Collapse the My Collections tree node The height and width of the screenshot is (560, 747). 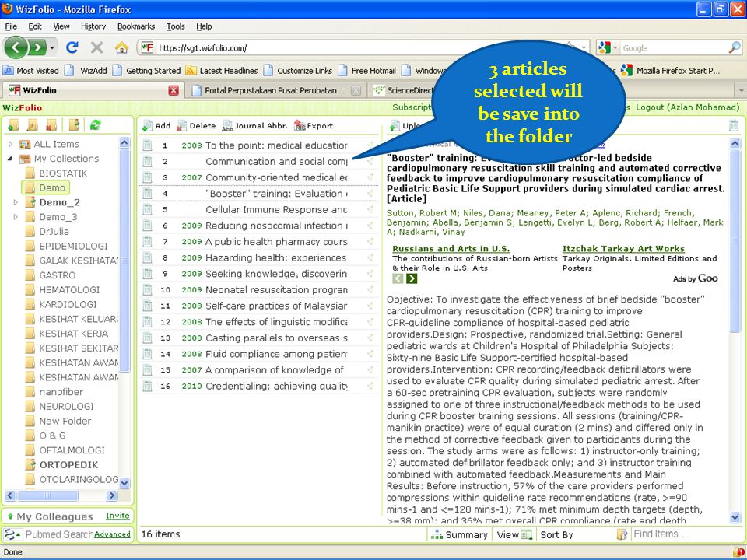10,159
